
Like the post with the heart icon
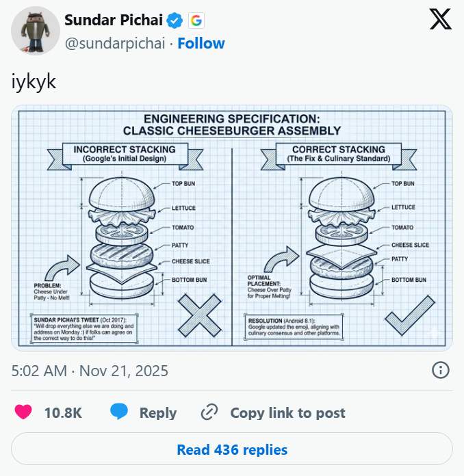(x=23, y=412)
